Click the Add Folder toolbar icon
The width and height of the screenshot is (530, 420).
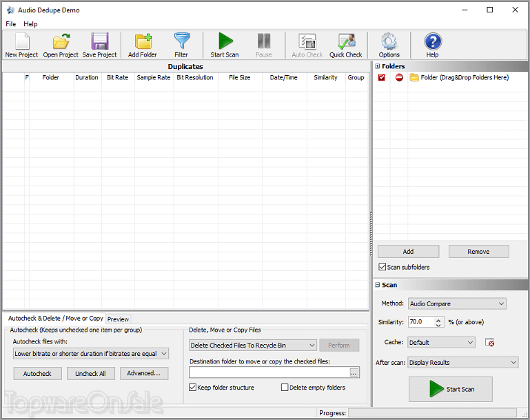[x=143, y=46]
